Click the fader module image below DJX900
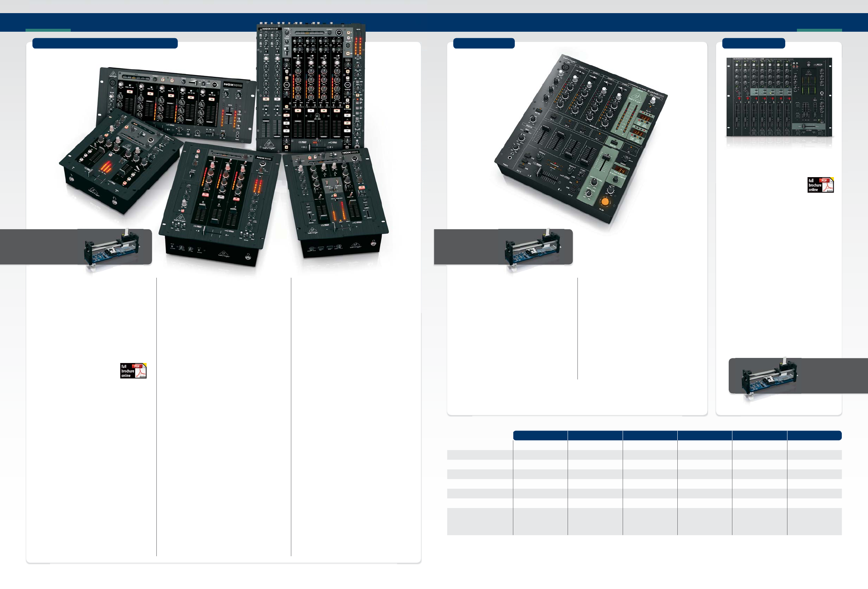Viewport: 868px width, 589px height. click(x=533, y=250)
